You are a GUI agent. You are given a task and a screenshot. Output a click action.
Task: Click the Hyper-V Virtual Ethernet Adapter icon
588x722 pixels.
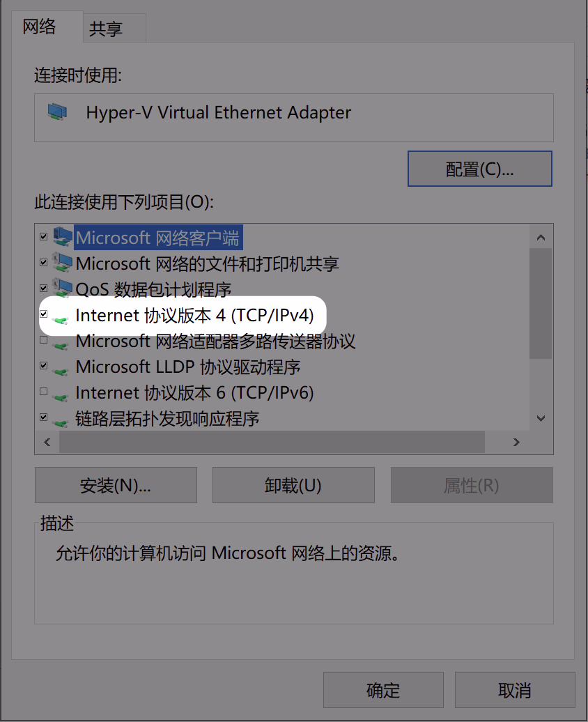click(x=58, y=112)
